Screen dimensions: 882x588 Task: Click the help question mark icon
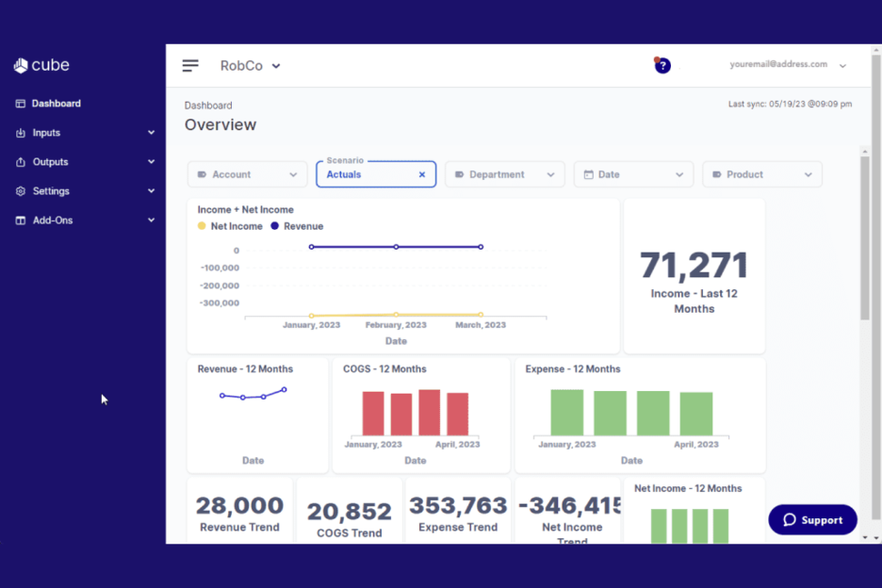pyautogui.click(x=662, y=65)
